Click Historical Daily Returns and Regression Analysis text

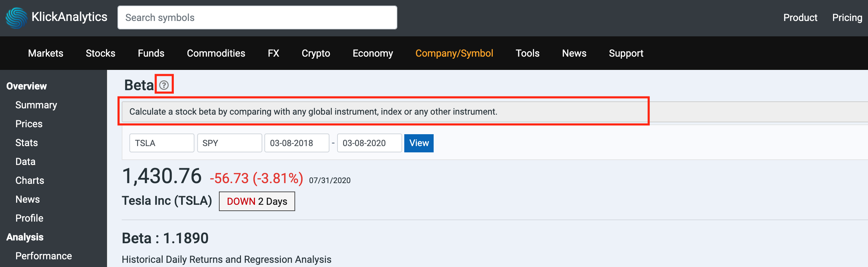[227, 259]
